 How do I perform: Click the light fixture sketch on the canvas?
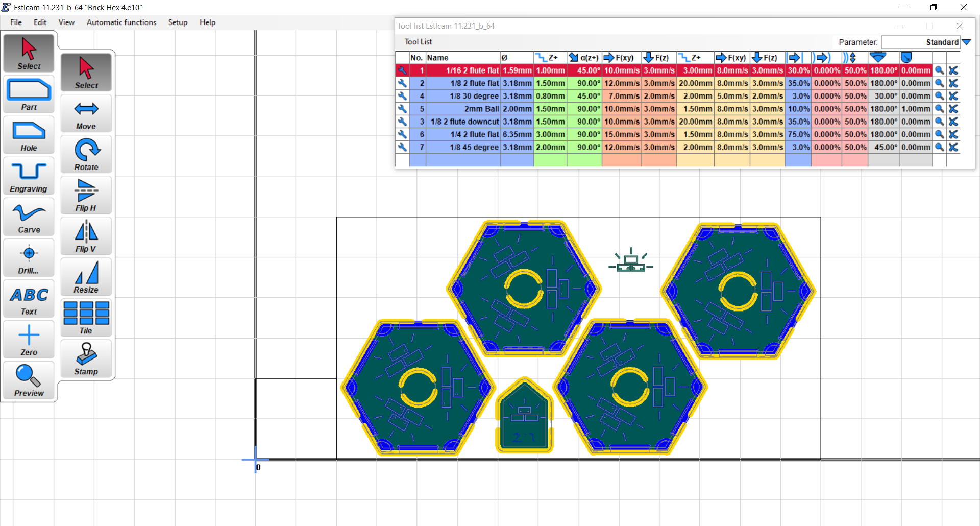point(631,260)
